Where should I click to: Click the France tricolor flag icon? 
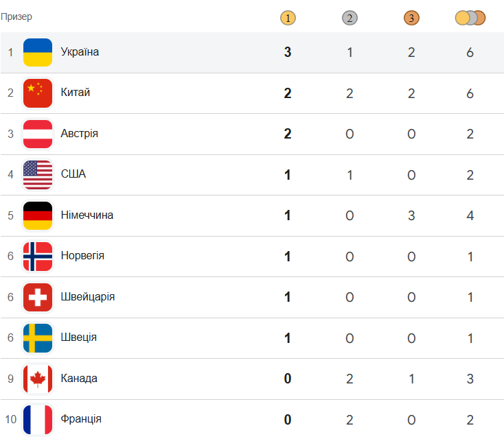pyautogui.click(x=38, y=419)
